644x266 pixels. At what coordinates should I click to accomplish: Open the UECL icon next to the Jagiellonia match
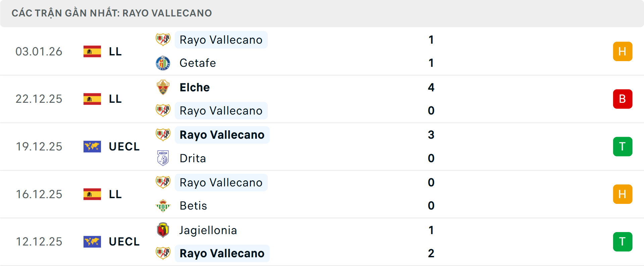coord(92,241)
